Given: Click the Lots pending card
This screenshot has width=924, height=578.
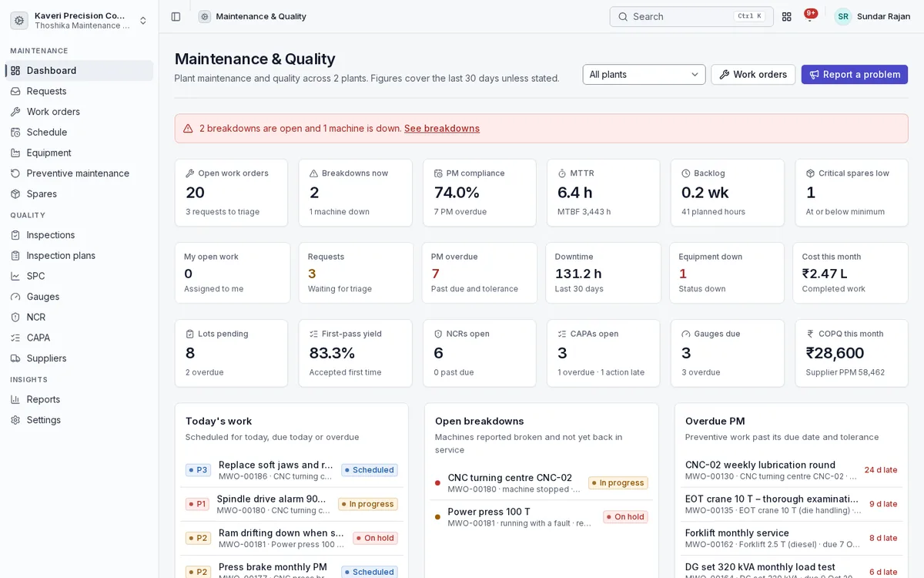Looking at the screenshot, I should 231,353.
